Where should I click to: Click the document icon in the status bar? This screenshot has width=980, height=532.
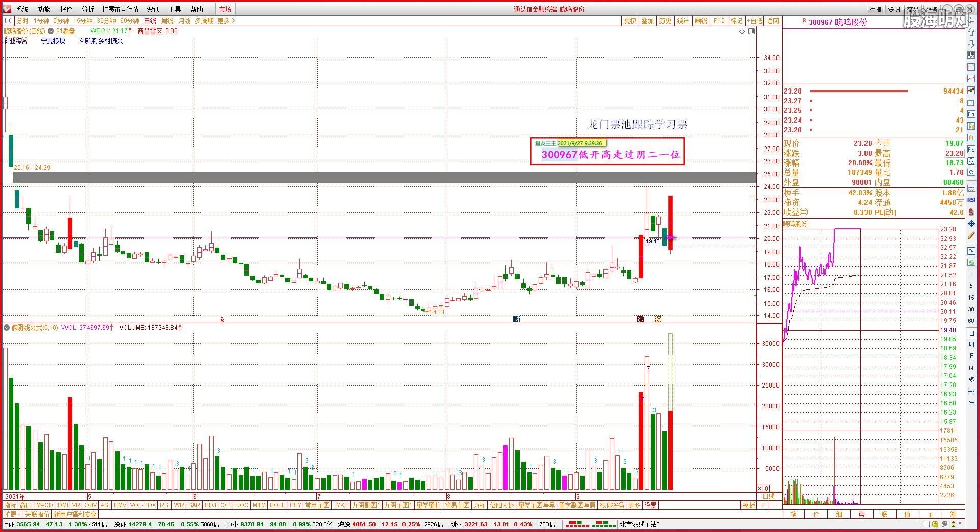click(x=926, y=524)
